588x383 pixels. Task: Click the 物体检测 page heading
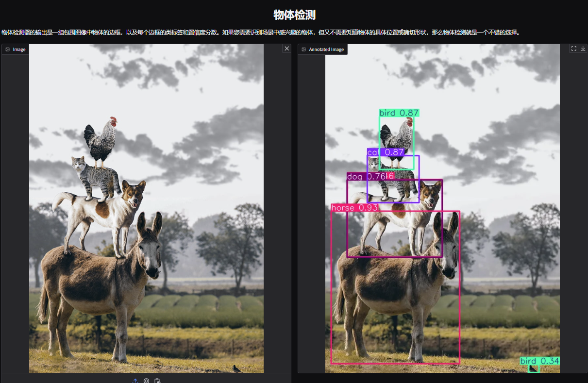click(x=294, y=15)
